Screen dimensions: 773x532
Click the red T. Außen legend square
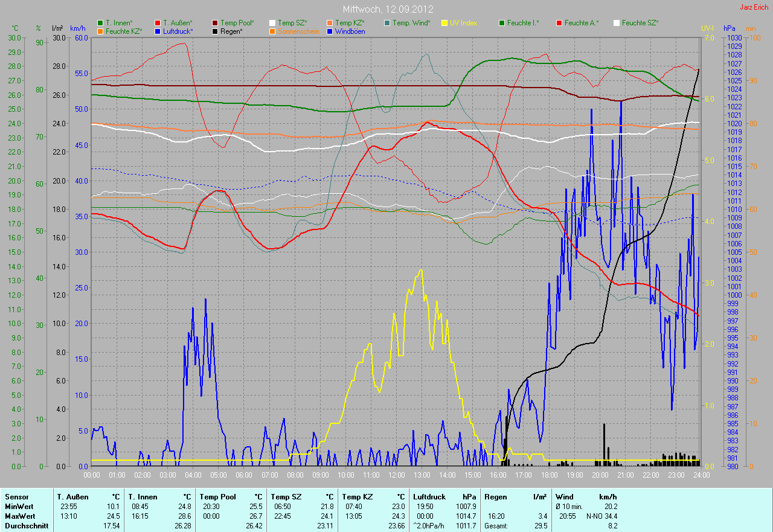(x=158, y=23)
